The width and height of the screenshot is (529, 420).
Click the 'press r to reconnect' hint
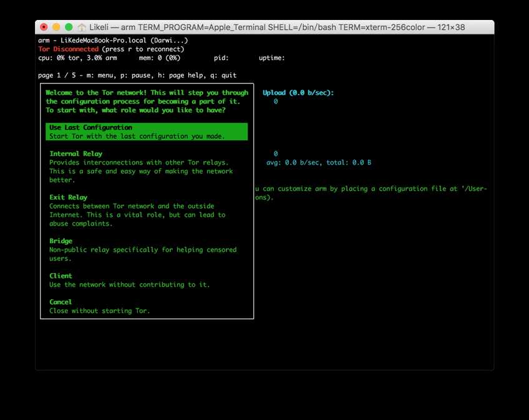(x=143, y=49)
